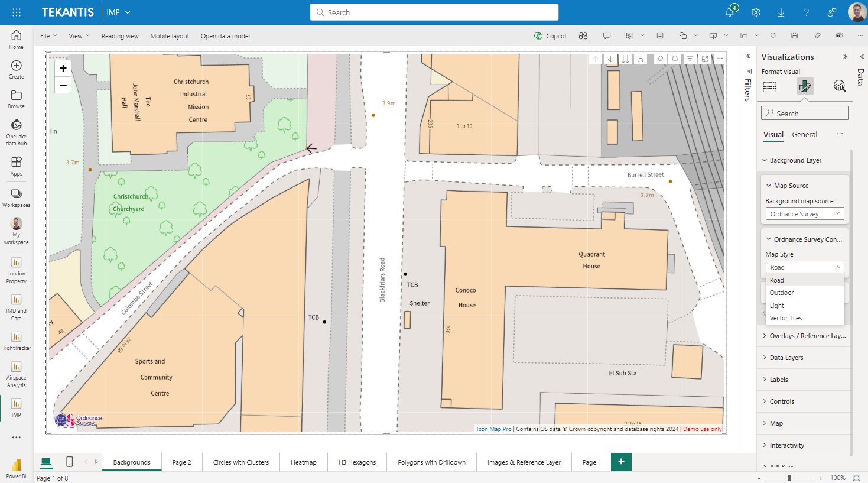The height and width of the screenshot is (483, 868).
Task: Select the Format visual paintbrush icon
Action: coord(804,86)
